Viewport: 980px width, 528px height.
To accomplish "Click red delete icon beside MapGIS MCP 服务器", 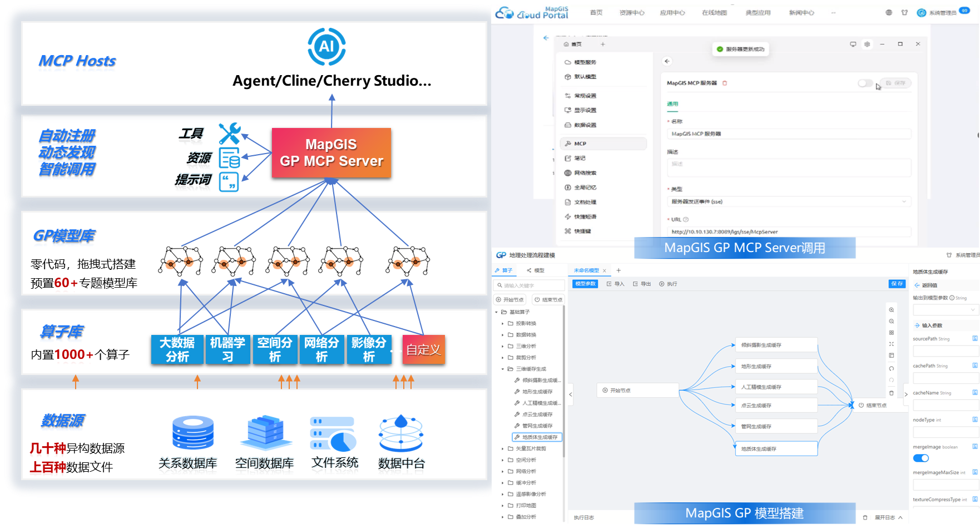I will point(725,83).
